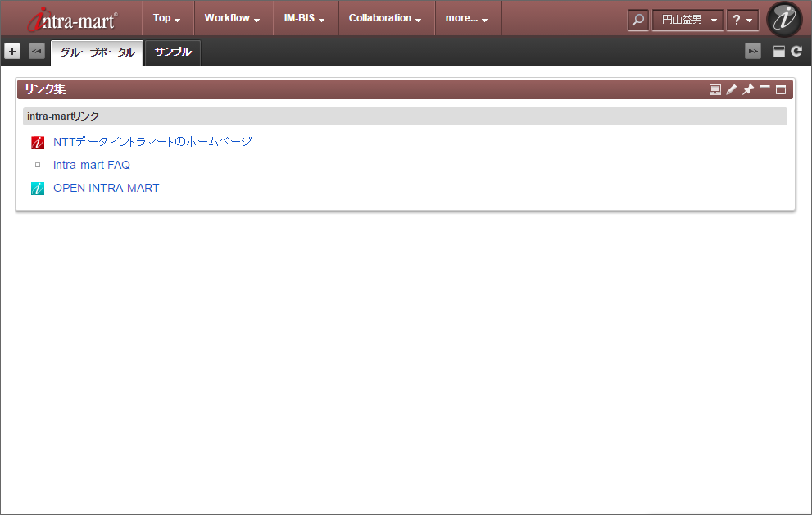The image size is (812, 515).
Task: Switch to the グループポータル tab
Action: pyautogui.click(x=98, y=52)
